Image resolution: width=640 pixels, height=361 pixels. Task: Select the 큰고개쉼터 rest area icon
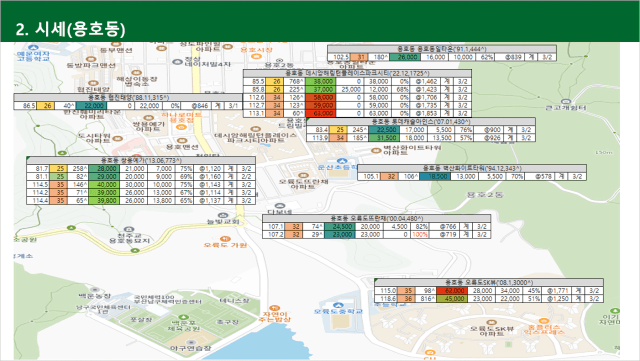pos(565,101)
